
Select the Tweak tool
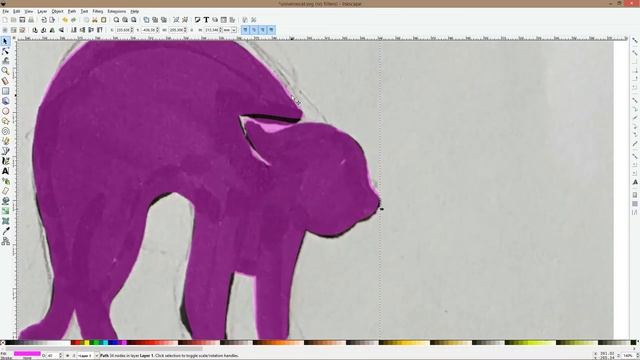pyautogui.click(x=5, y=61)
